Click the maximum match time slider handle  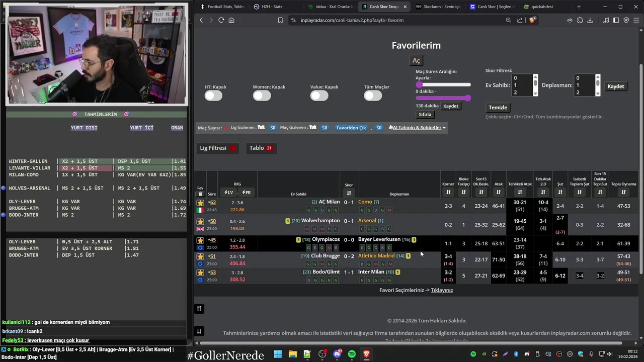pyautogui.click(x=468, y=98)
